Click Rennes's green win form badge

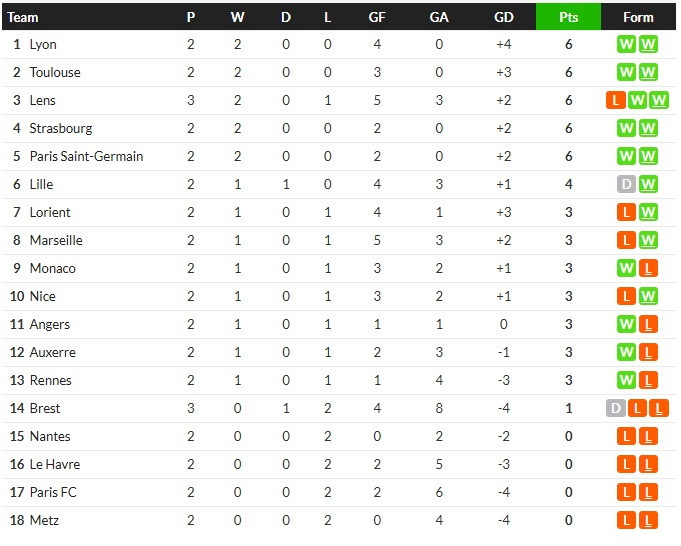pos(626,381)
